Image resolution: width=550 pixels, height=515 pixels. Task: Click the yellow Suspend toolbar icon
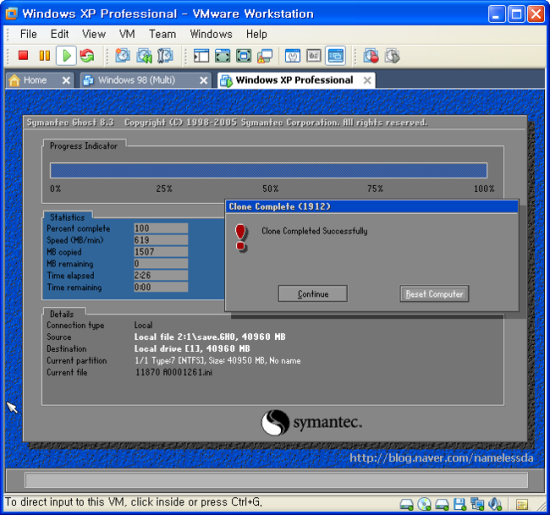pyautogui.click(x=45, y=55)
